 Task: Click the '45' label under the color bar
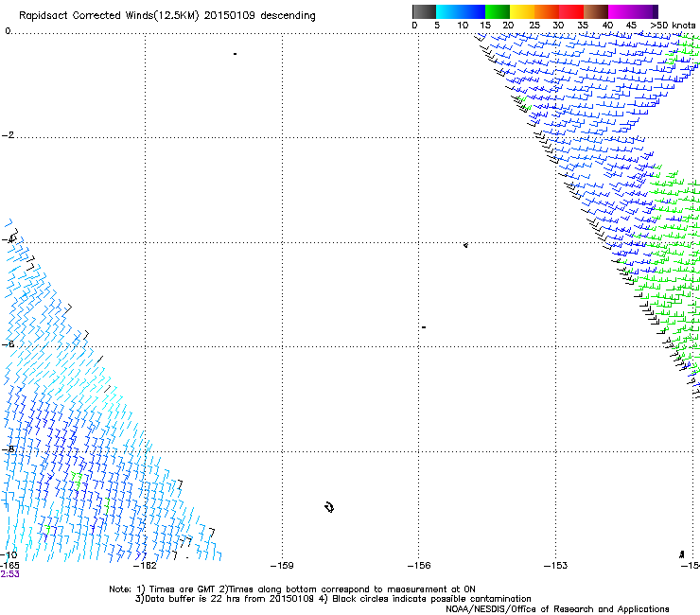click(631, 26)
